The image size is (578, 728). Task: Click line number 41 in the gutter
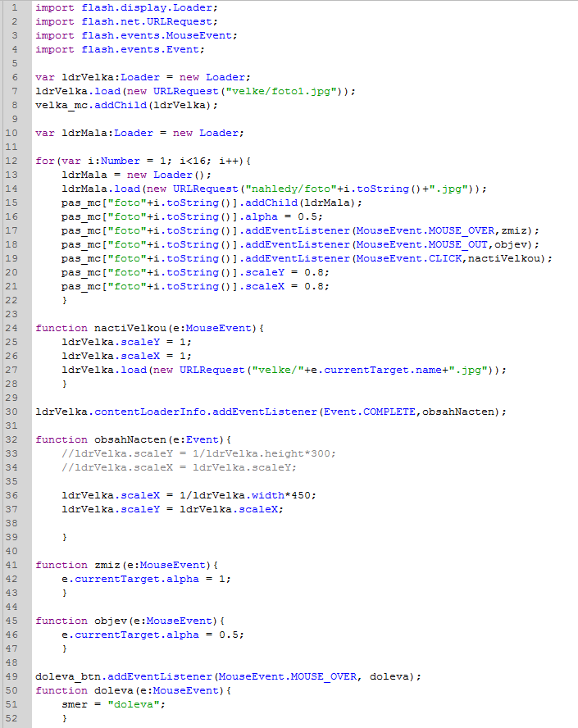(11, 565)
